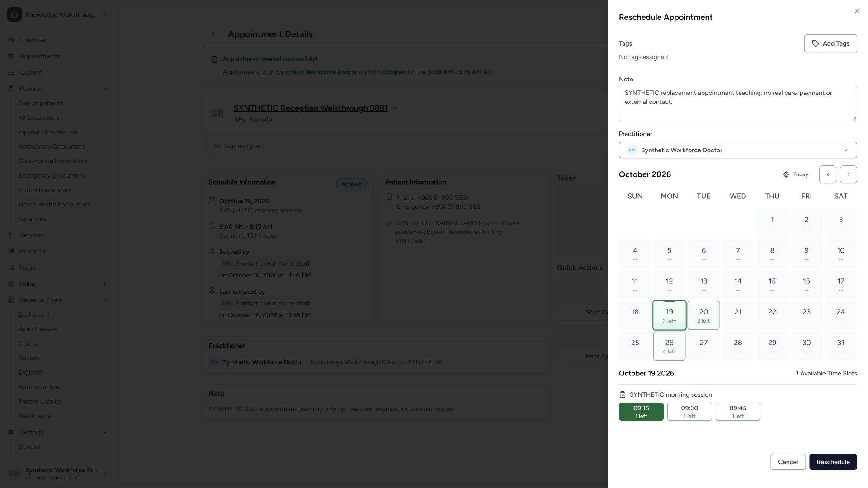Choose the 09:15 time slot

pyautogui.click(x=641, y=412)
